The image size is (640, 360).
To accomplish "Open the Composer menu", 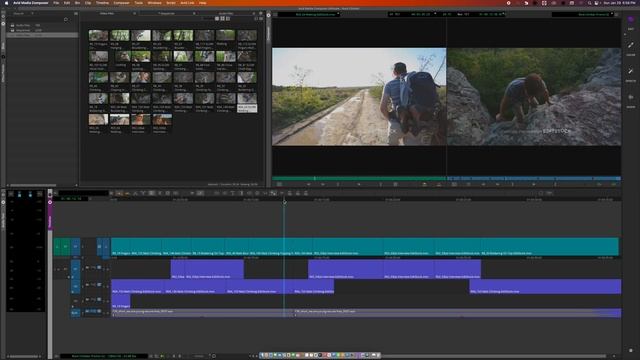I will click(x=121, y=3).
